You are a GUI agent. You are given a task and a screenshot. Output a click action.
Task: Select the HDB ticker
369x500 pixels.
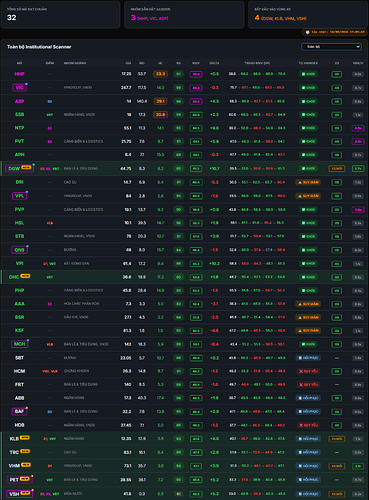coord(19,425)
